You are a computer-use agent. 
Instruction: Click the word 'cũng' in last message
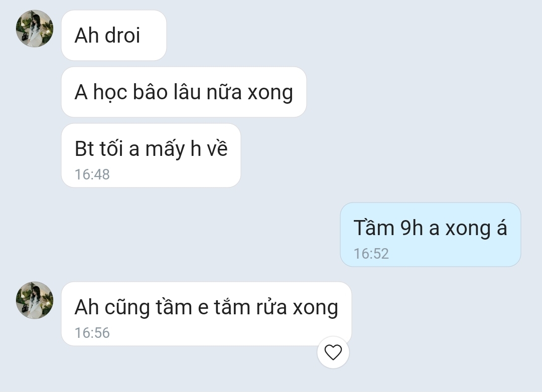(x=127, y=307)
